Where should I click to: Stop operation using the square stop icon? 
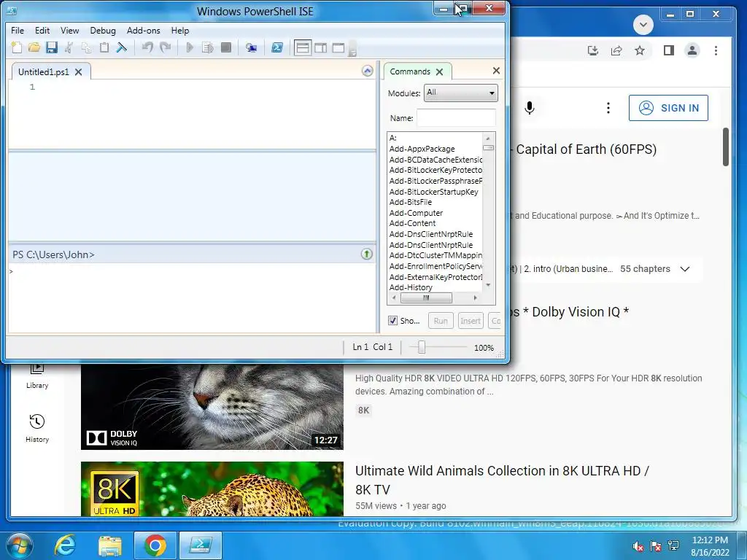click(x=226, y=47)
